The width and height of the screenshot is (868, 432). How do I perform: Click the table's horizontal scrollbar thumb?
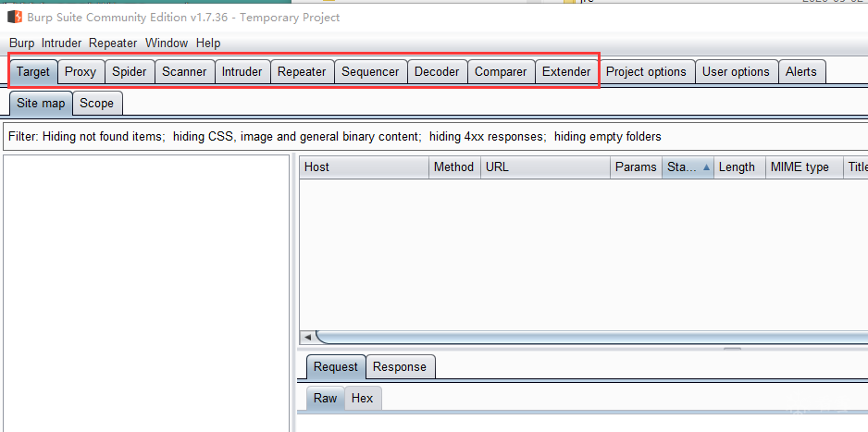591,337
